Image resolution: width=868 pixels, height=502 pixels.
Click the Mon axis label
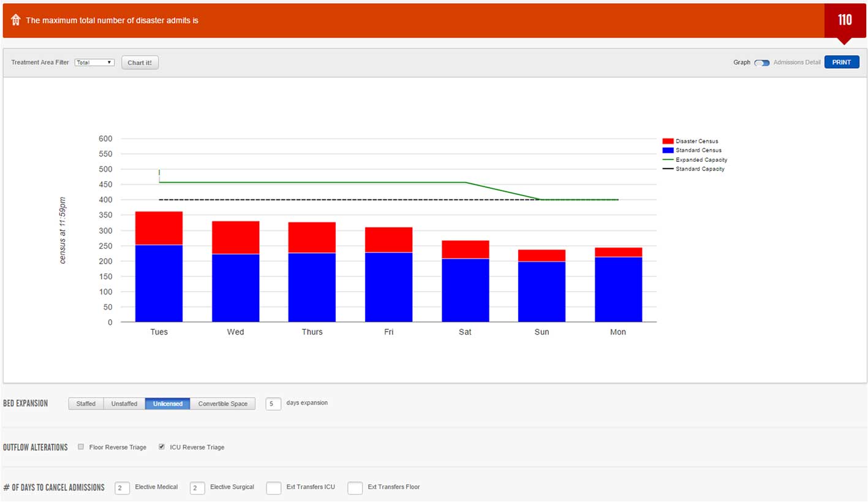(618, 332)
